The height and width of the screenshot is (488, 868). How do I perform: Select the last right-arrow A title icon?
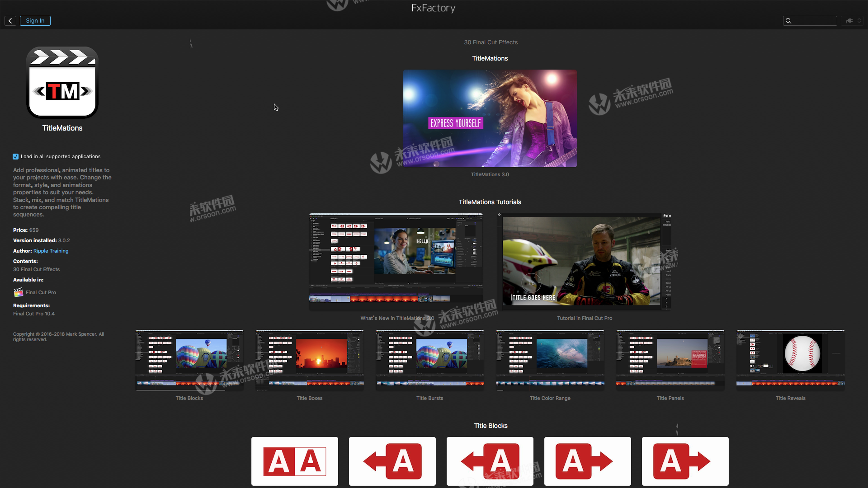coord(685,461)
